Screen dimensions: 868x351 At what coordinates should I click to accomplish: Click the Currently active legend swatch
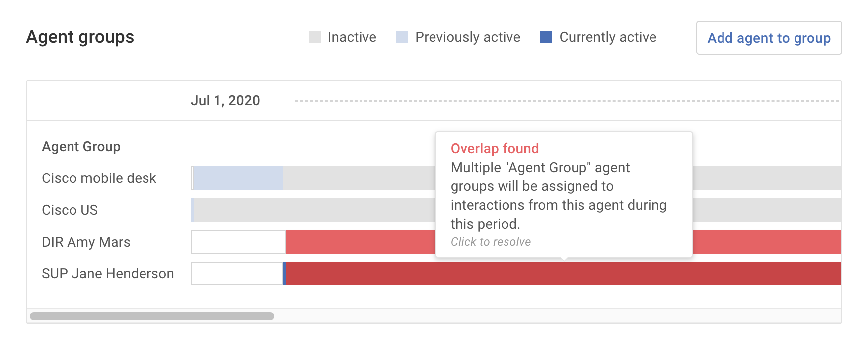click(x=546, y=37)
